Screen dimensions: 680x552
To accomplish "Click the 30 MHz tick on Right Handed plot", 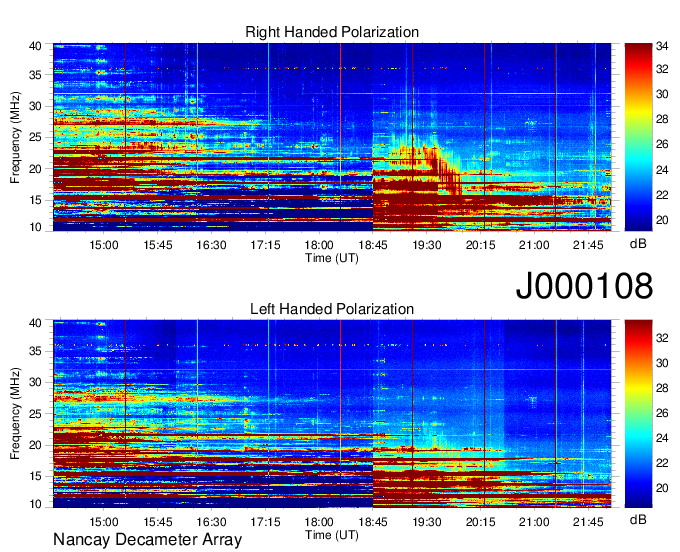I will point(35,106).
